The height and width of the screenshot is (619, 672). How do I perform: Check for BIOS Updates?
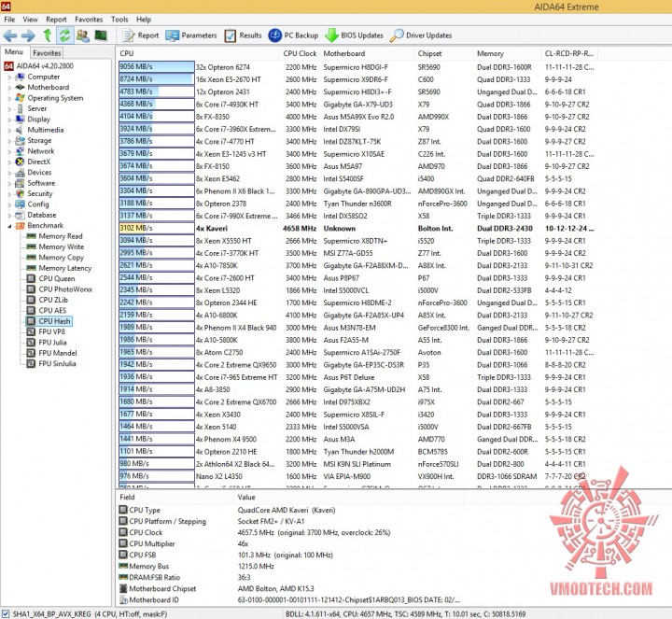coord(354,35)
